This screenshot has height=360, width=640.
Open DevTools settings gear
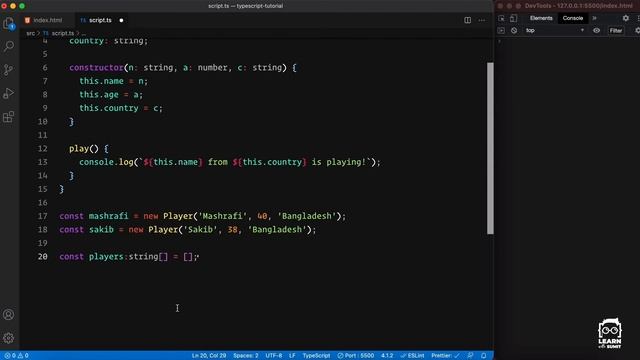[626, 18]
